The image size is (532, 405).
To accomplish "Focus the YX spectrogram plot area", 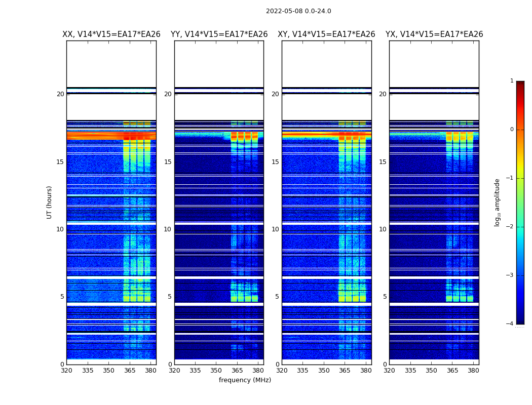I will 434,202.
